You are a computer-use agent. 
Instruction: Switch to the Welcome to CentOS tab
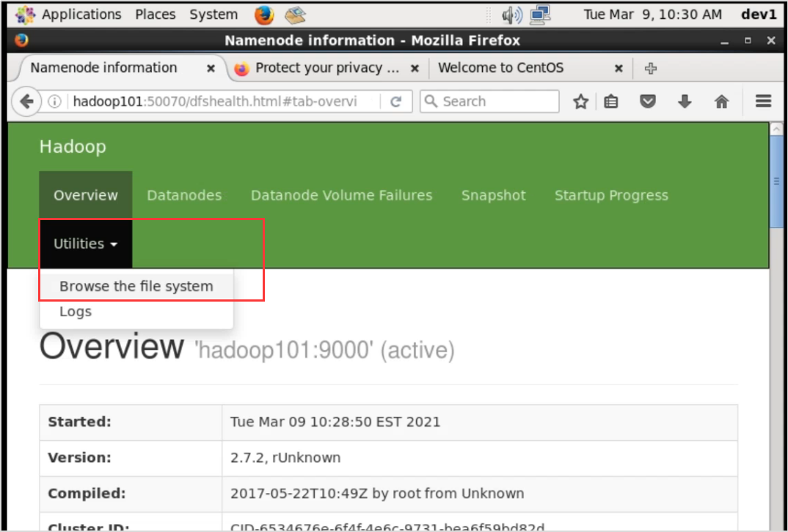(x=530, y=68)
